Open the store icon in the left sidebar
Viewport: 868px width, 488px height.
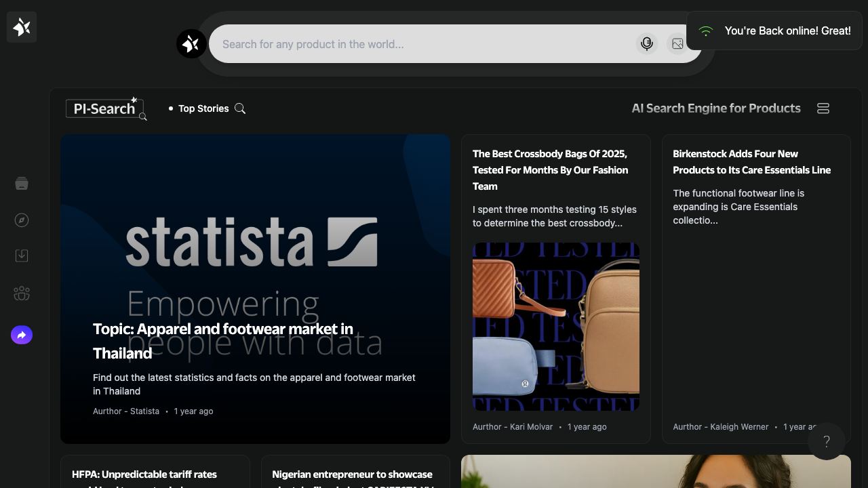[x=22, y=184]
